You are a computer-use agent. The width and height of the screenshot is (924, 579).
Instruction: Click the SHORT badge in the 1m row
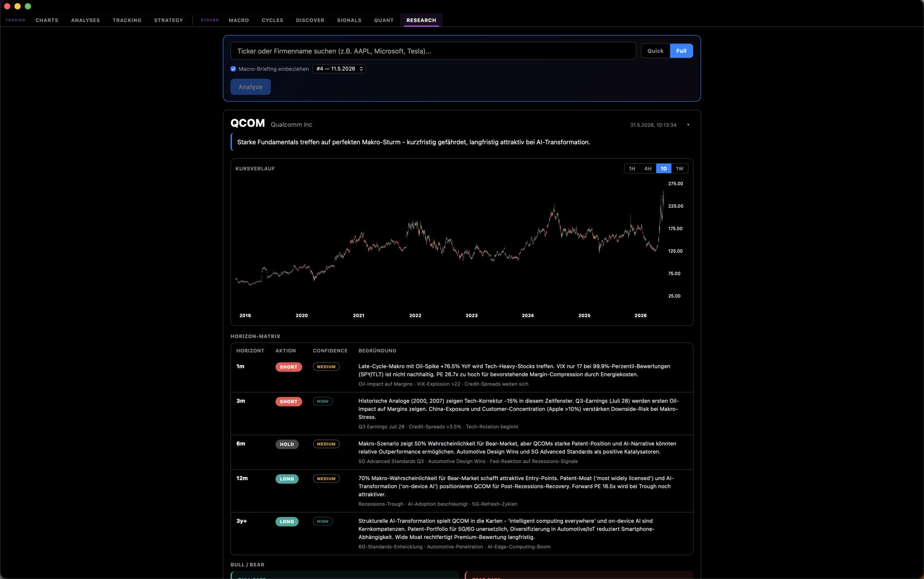[289, 367]
